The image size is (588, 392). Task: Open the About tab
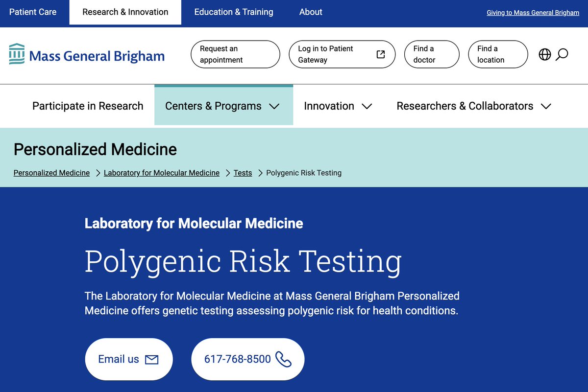pyautogui.click(x=311, y=12)
